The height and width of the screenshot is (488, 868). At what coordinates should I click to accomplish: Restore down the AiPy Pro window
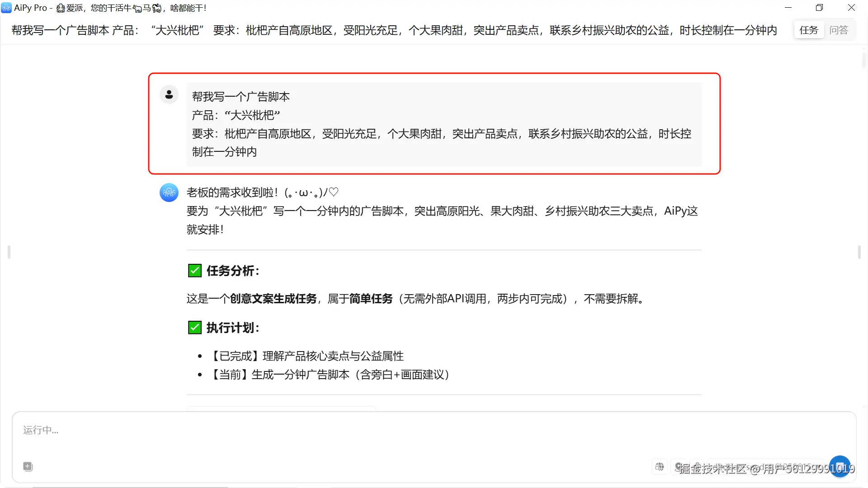pos(819,8)
